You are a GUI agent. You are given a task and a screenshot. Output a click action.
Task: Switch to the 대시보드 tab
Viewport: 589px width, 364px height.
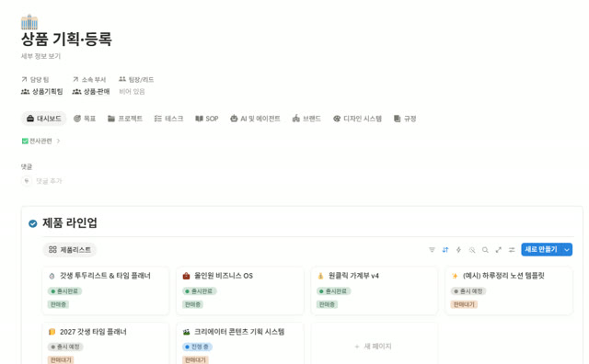coord(44,119)
